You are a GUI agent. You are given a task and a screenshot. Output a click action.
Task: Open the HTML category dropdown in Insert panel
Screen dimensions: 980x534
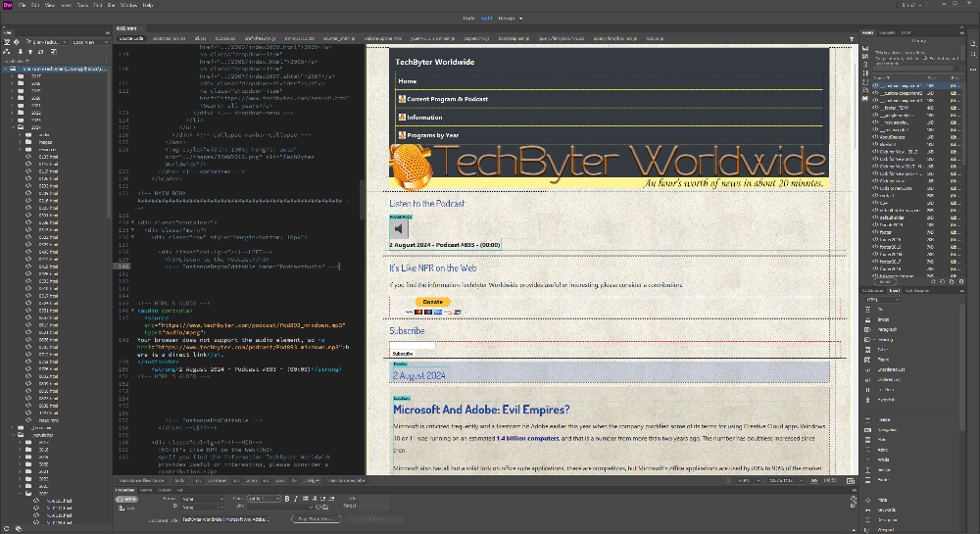point(883,300)
